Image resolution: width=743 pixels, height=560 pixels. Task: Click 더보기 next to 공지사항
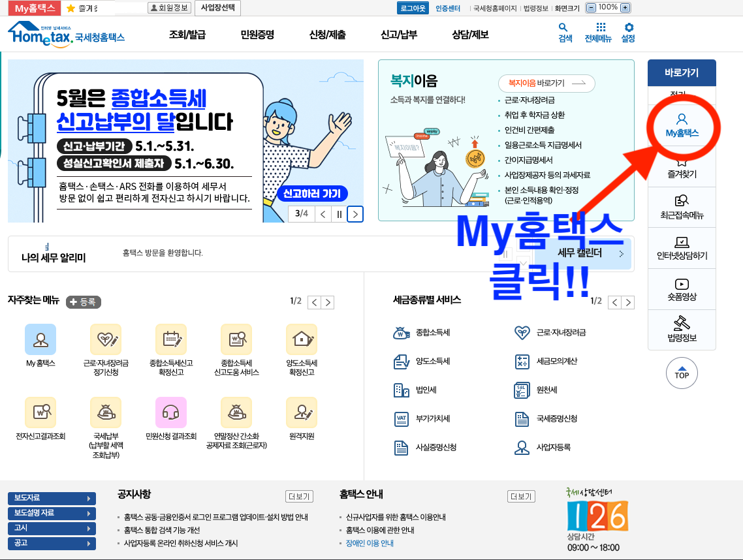(x=299, y=496)
